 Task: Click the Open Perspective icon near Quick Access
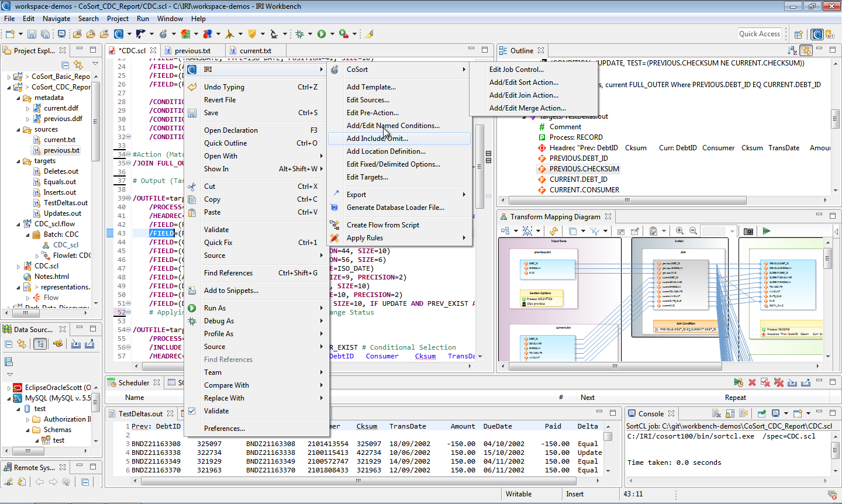[x=798, y=34]
